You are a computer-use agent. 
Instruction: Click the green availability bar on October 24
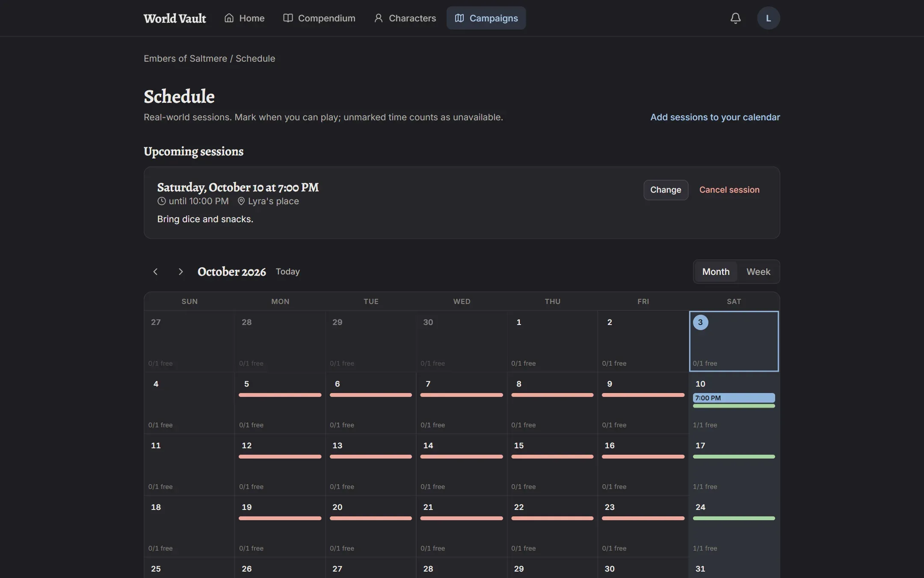734,518
